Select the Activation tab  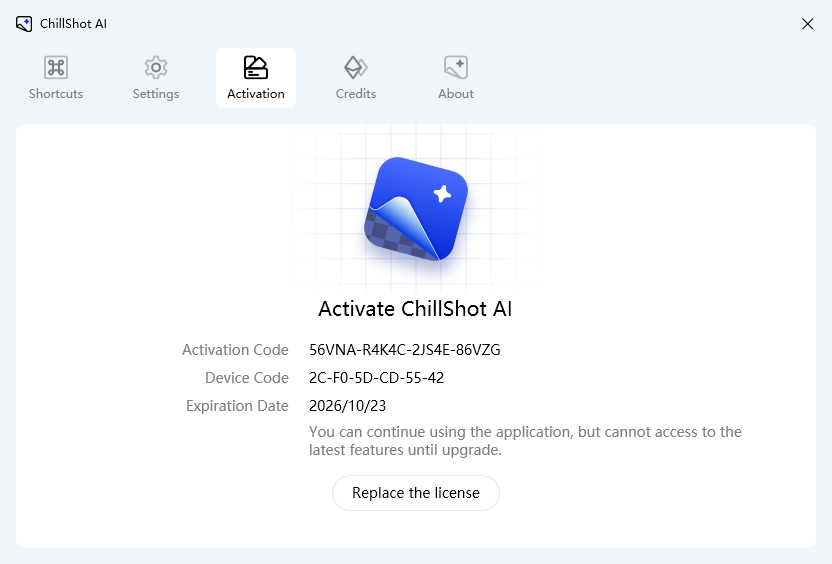(256, 78)
